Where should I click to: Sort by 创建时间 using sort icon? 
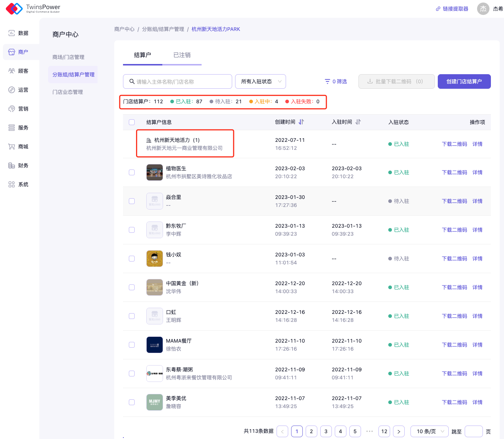pyautogui.click(x=301, y=122)
